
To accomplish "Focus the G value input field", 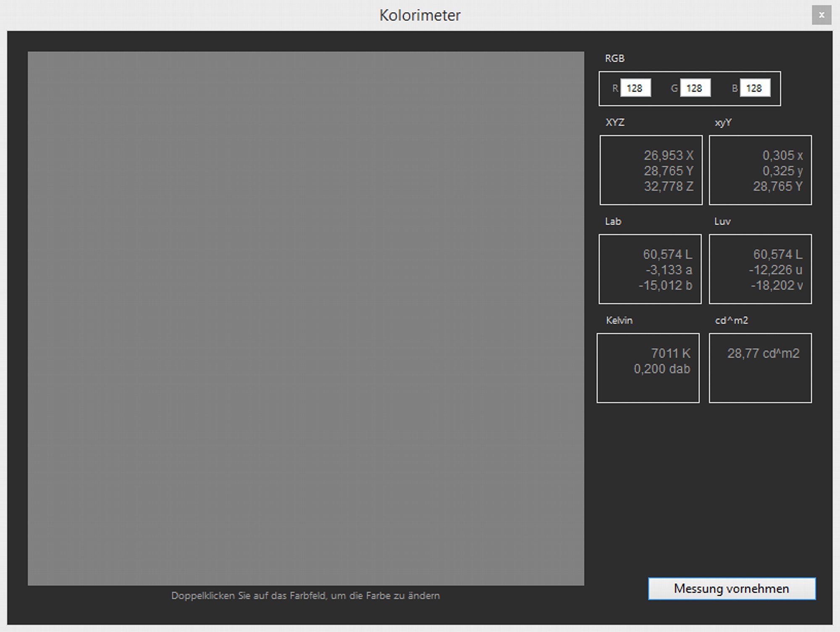I will [x=695, y=88].
